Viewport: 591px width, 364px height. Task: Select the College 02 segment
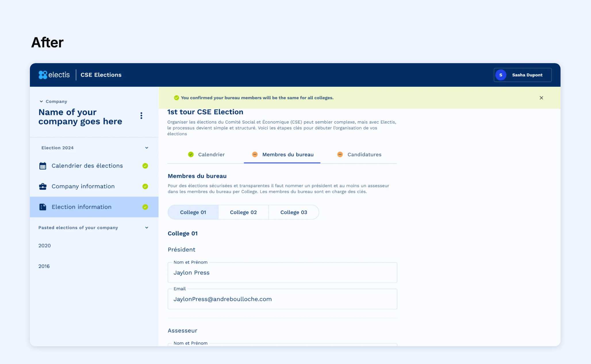[x=243, y=212]
